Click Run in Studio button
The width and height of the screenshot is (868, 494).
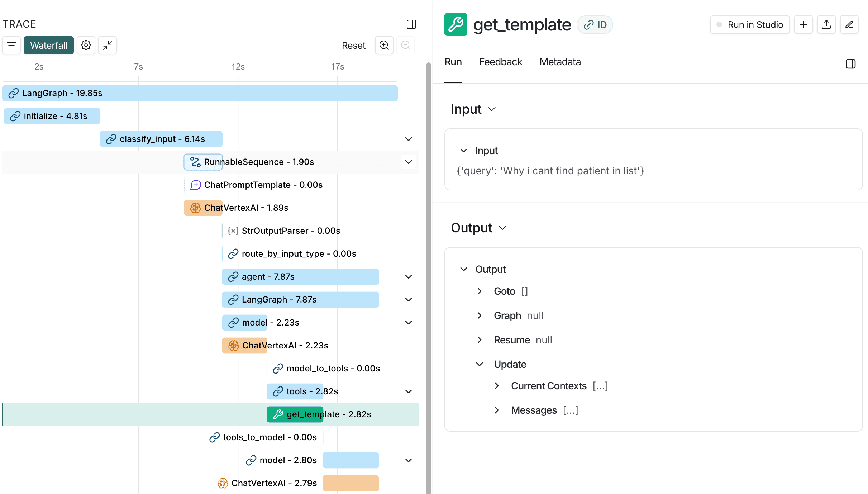click(x=750, y=24)
